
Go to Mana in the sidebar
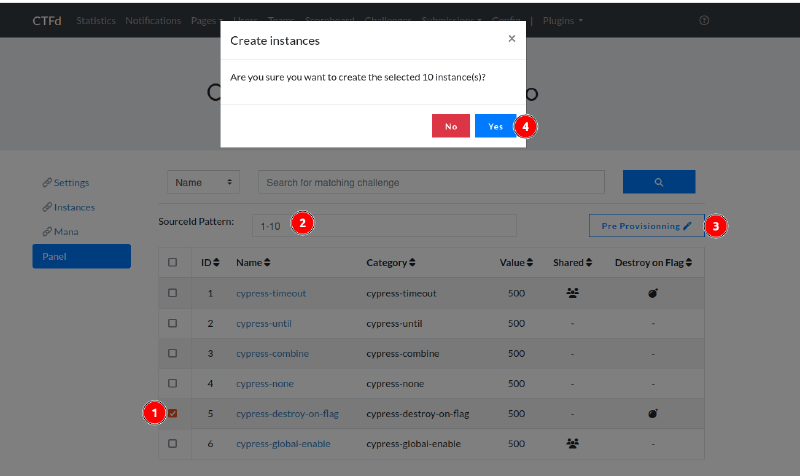tap(66, 232)
